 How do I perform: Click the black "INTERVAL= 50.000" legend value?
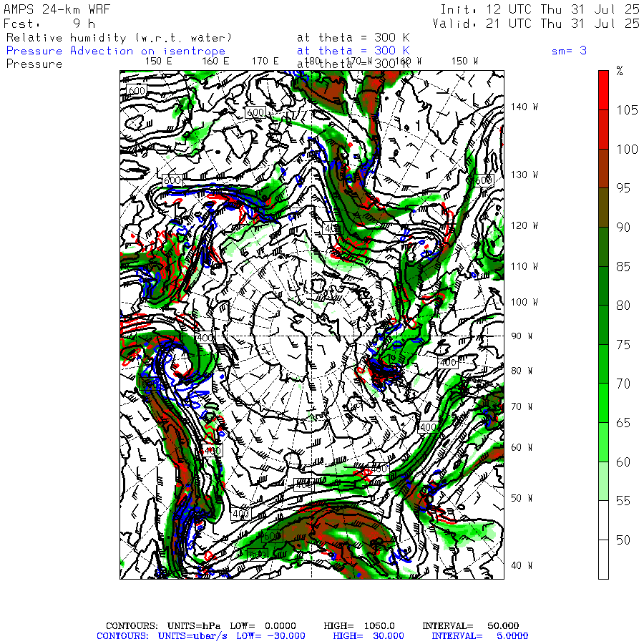471,626
